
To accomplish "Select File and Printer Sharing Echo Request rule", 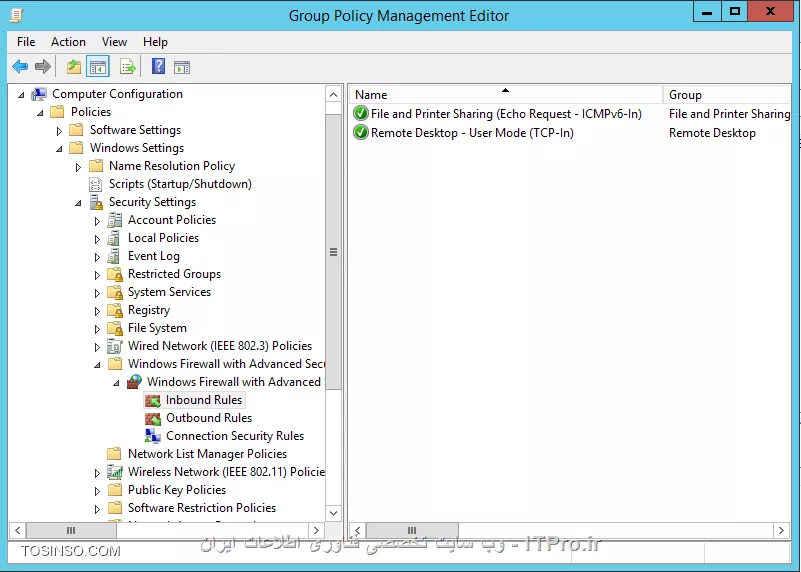I will (506, 113).
